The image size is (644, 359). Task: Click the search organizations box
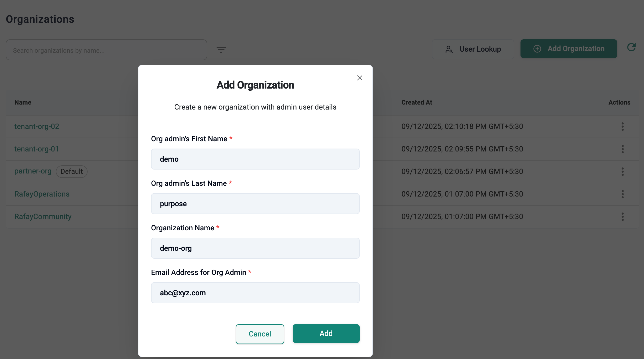106,50
